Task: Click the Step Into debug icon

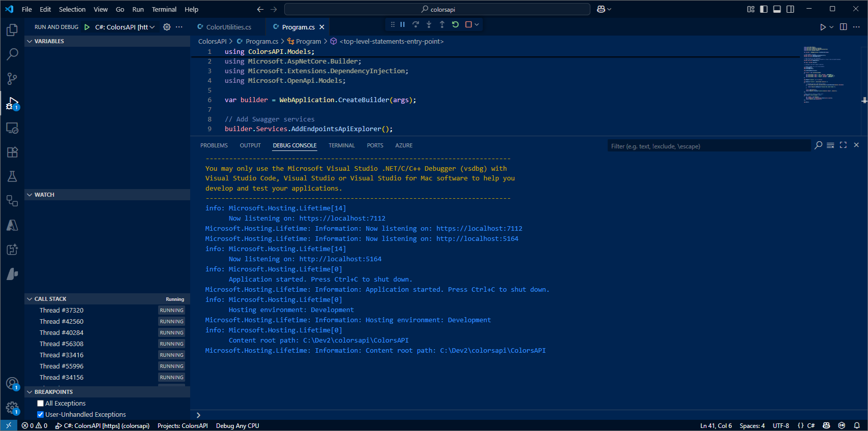Action: click(x=429, y=24)
